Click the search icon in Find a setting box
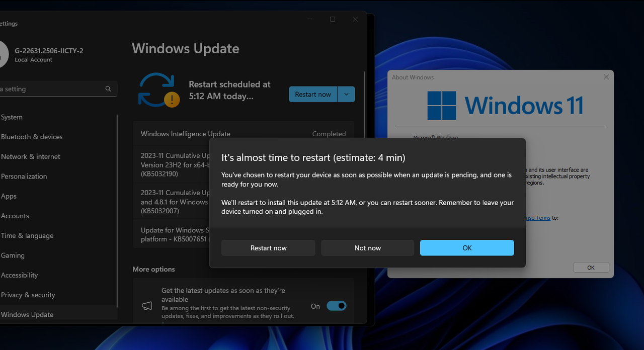 pyautogui.click(x=108, y=89)
